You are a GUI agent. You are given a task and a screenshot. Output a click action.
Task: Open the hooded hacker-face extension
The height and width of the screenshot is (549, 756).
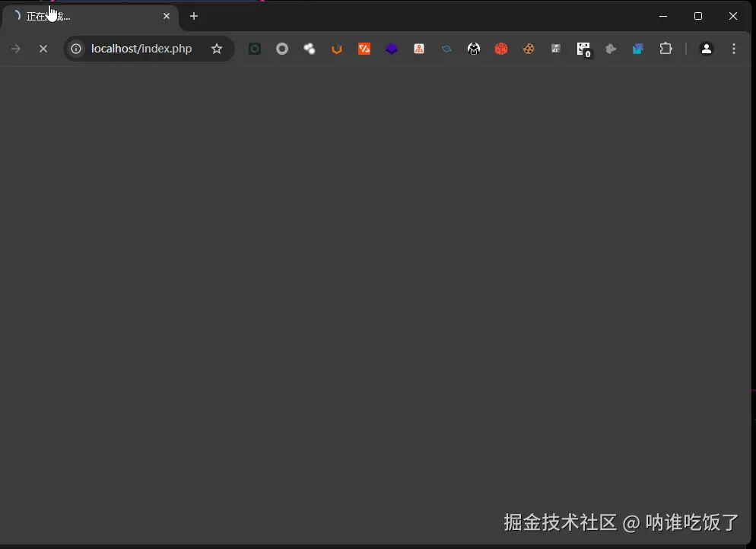pyautogui.click(x=474, y=49)
